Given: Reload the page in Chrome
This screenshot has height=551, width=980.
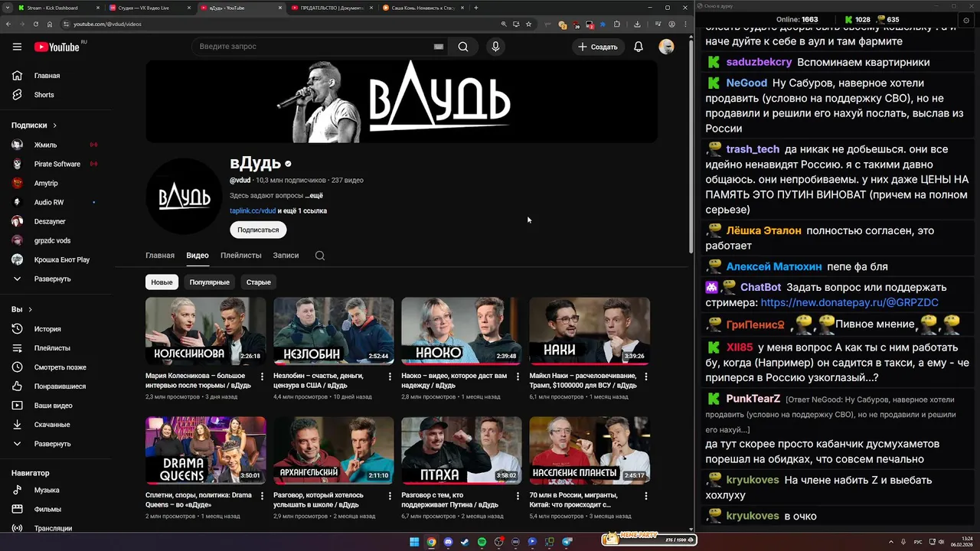Looking at the screenshot, I should (x=35, y=24).
